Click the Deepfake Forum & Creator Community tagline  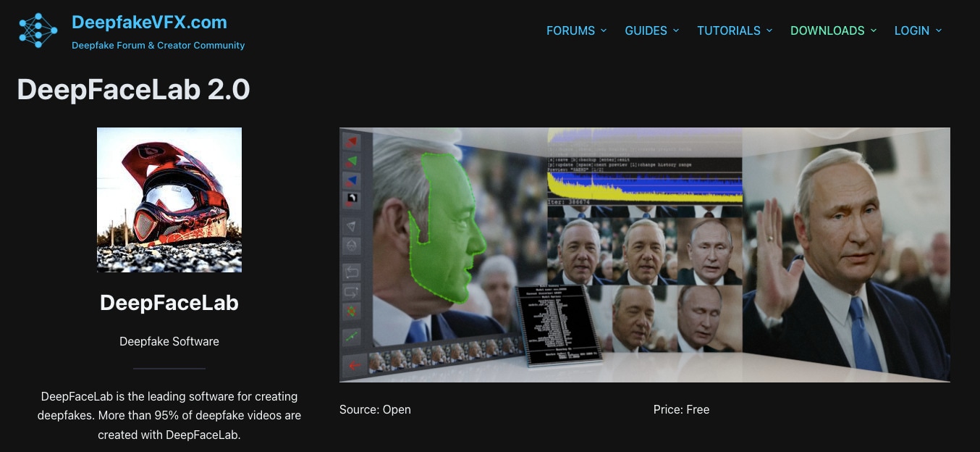[x=158, y=45]
